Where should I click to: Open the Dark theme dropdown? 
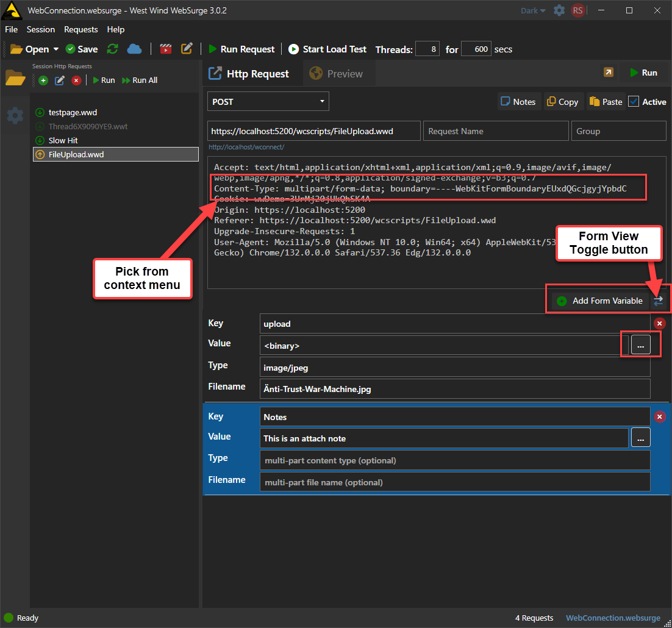(x=533, y=10)
